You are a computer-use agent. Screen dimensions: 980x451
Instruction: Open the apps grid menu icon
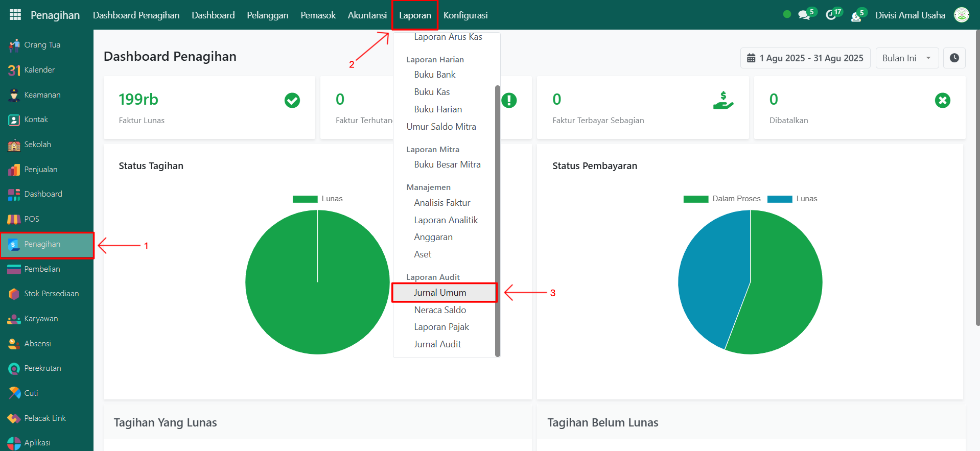[x=15, y=15]
